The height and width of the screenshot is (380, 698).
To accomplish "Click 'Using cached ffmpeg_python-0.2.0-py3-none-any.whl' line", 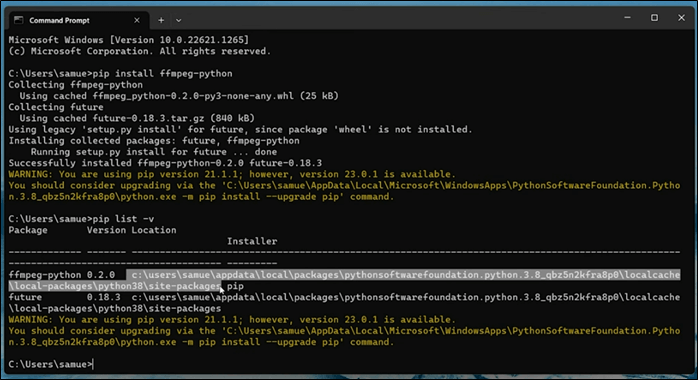I will [179, 96].
